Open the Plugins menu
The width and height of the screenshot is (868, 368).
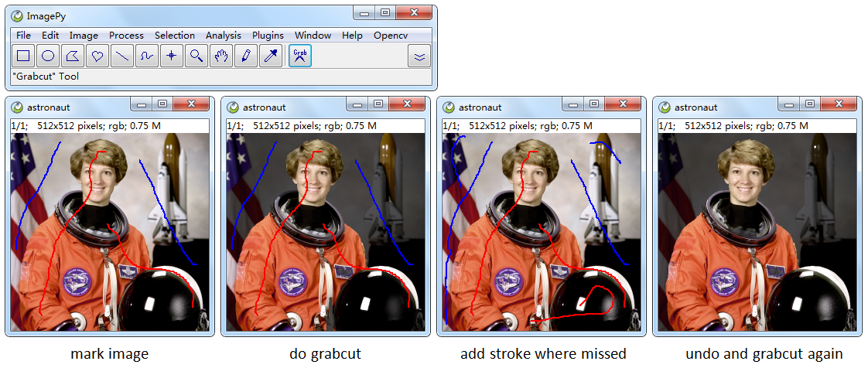(268, 36)
